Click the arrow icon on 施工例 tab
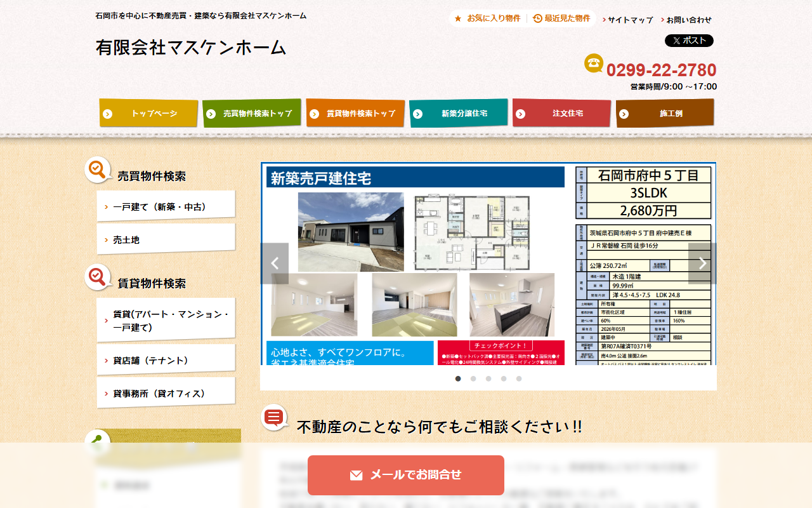 coord(624,114)
